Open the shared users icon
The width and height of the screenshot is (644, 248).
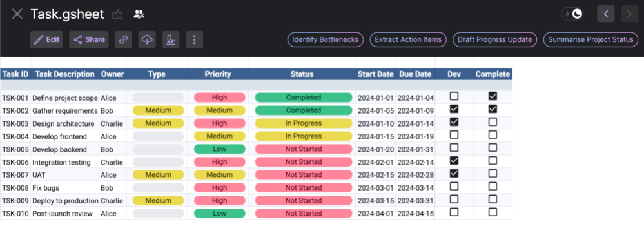[139, 14]
